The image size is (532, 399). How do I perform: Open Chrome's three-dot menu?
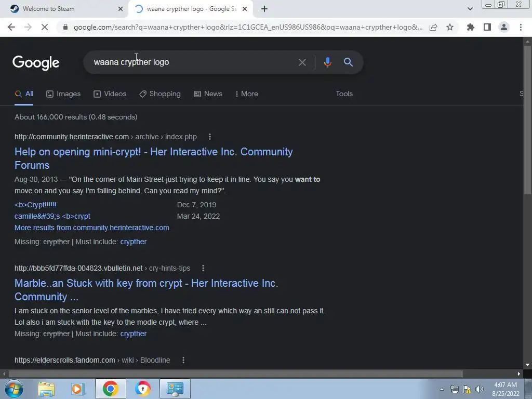coord(521,27)
